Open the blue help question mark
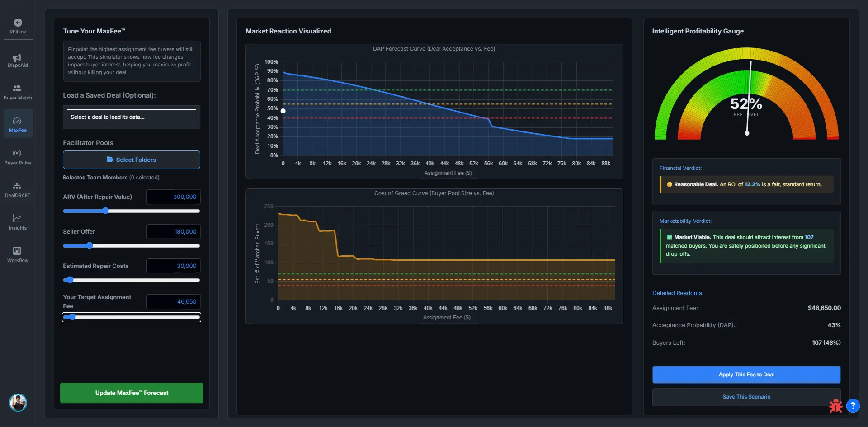868x427 pixels. 853,406
